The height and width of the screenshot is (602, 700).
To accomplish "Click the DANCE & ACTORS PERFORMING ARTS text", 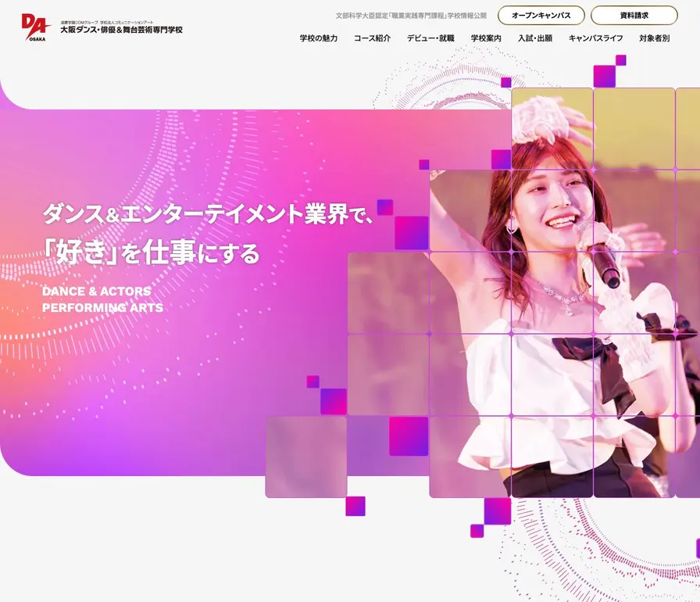I will (102, 299).
